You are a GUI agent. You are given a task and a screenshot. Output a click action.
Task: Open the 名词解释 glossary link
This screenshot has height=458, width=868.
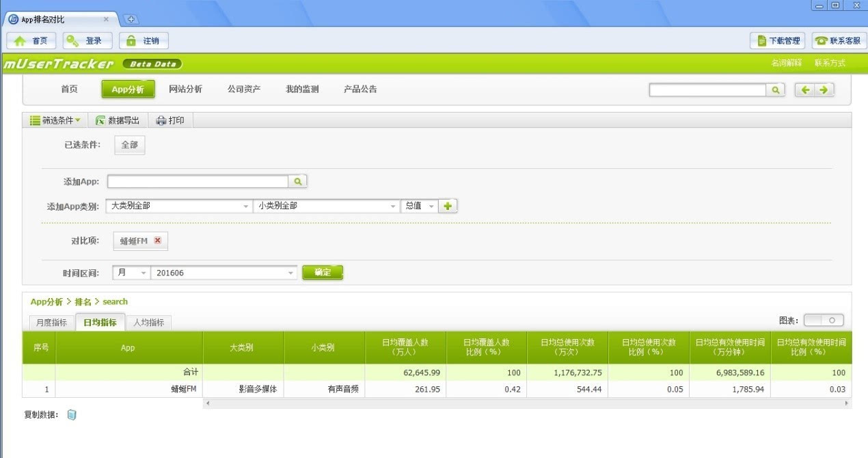click(x=787, y=62)
